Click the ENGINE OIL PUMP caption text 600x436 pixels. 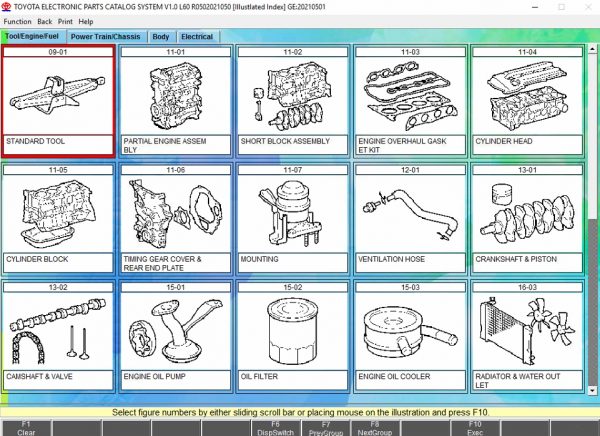point(154,377)
